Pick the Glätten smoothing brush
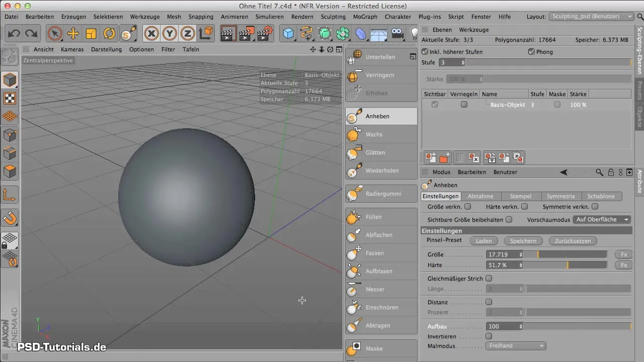644x362 pixels. [x=381, y=152]
